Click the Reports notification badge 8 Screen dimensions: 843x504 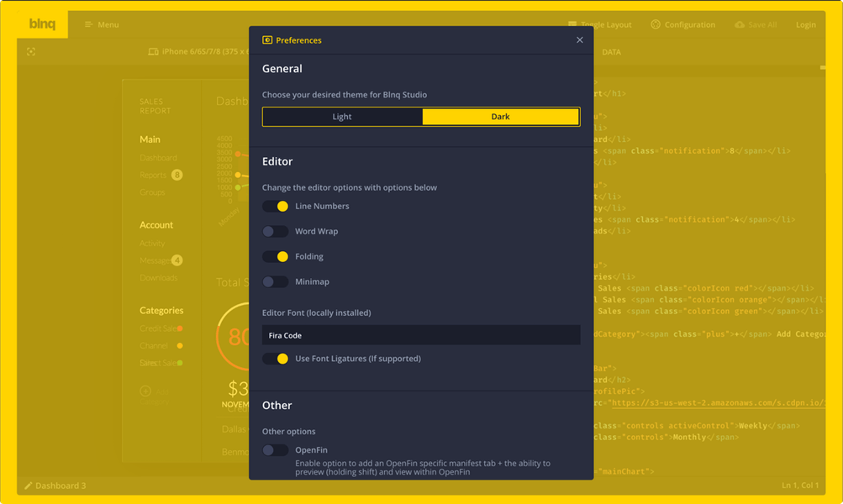click(x=177, y=175)
